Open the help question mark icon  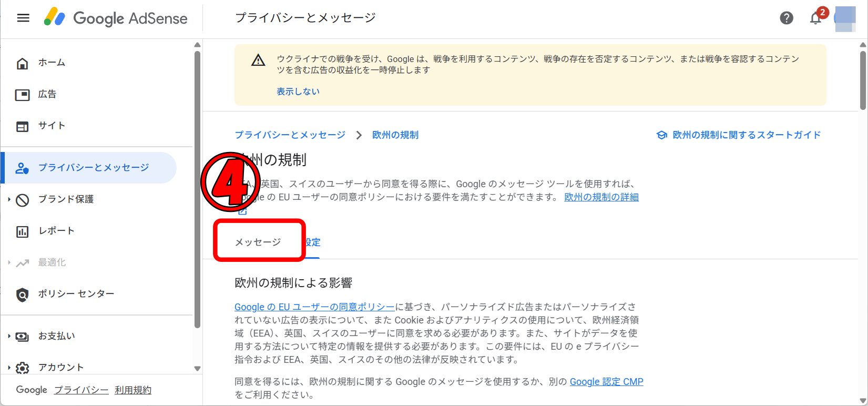pos(787,18)
